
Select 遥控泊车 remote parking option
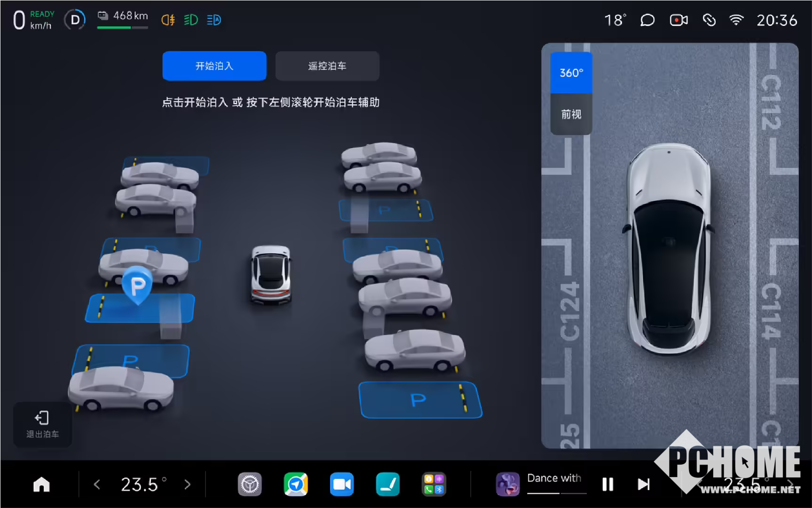coord(327,66)
